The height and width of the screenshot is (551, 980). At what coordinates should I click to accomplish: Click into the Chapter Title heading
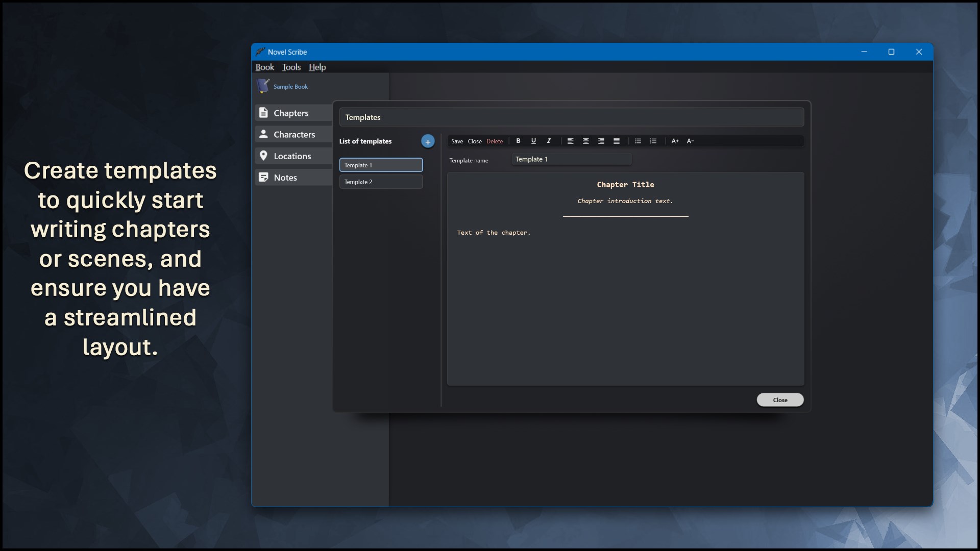pos(625,185)
